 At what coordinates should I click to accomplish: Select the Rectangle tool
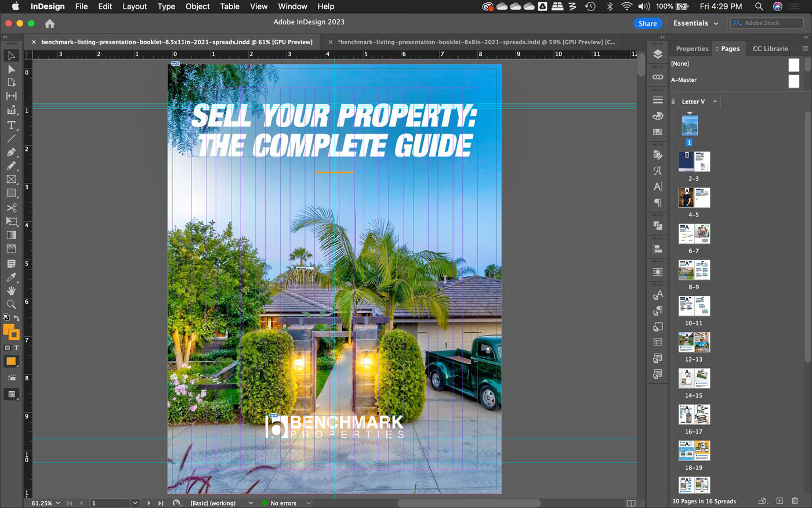[x=11, y=193]
